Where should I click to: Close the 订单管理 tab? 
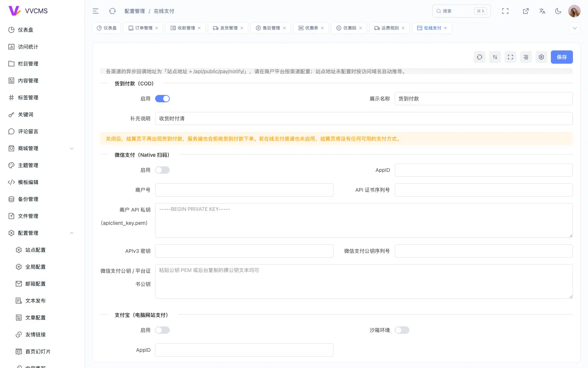click(x=157, y=28)
